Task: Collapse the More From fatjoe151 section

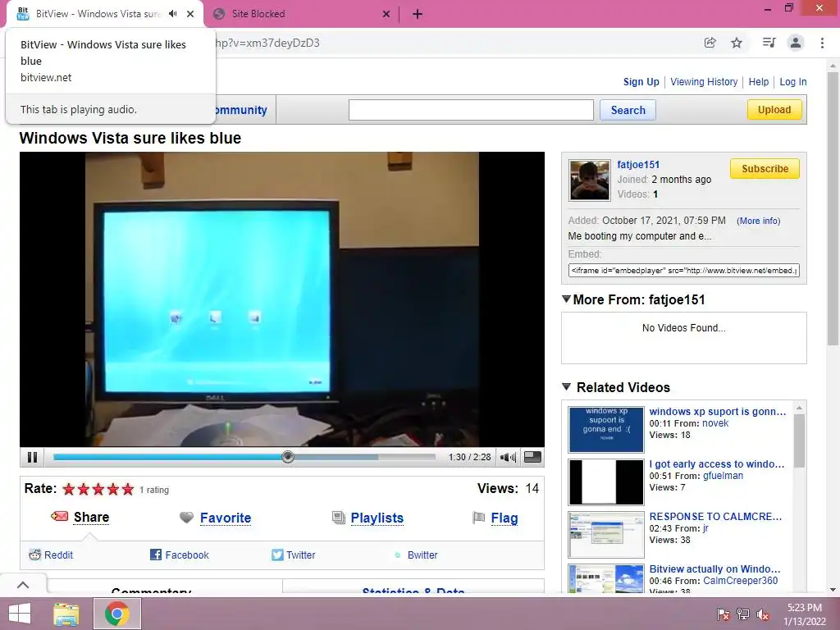Action: [566, 299]
